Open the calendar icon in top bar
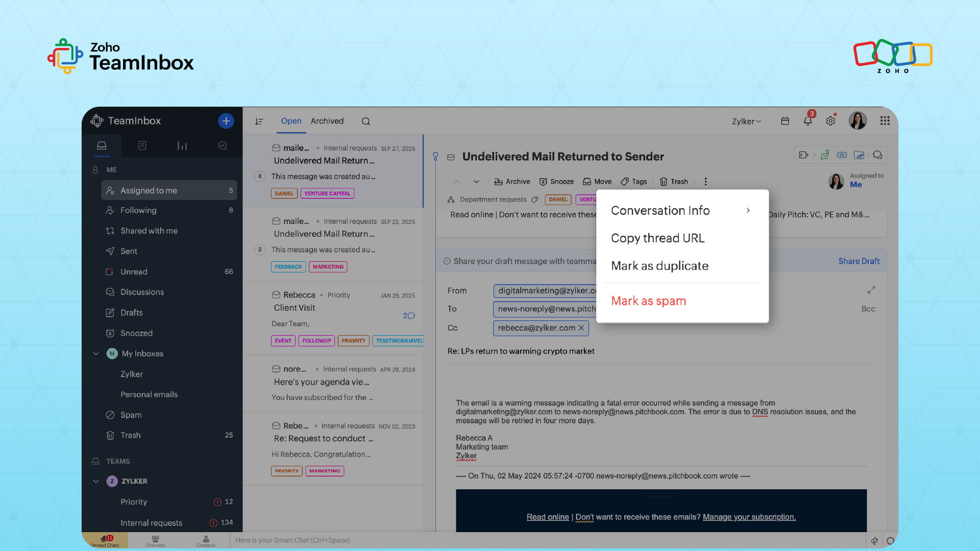Image resolution: width=980 pixels, height=551 pixels. pyautogui.click(x=785, y=121)
